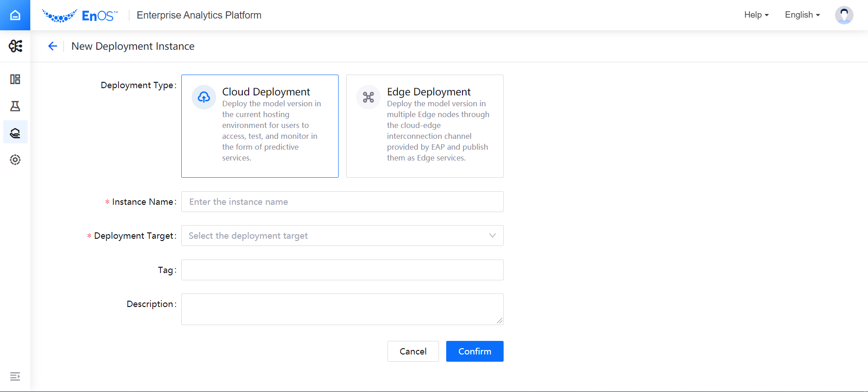This screenshot has height=392, width=868.
Task: Expand the sidebar with bottom menu icon
Action: pyautogui.click(x=15, y=376)
